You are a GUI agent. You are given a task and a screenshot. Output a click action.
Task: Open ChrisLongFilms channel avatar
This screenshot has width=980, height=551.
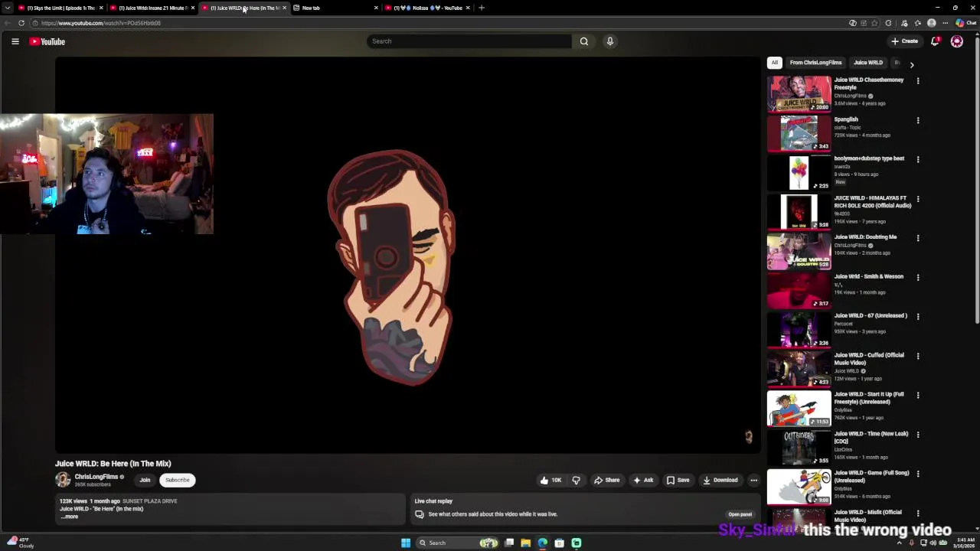tap(63, 480)
